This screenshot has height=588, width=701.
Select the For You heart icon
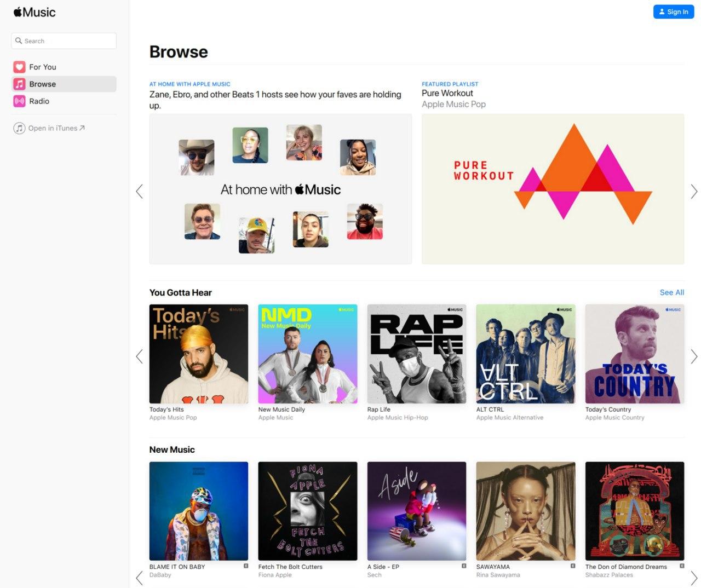[20, 67]
